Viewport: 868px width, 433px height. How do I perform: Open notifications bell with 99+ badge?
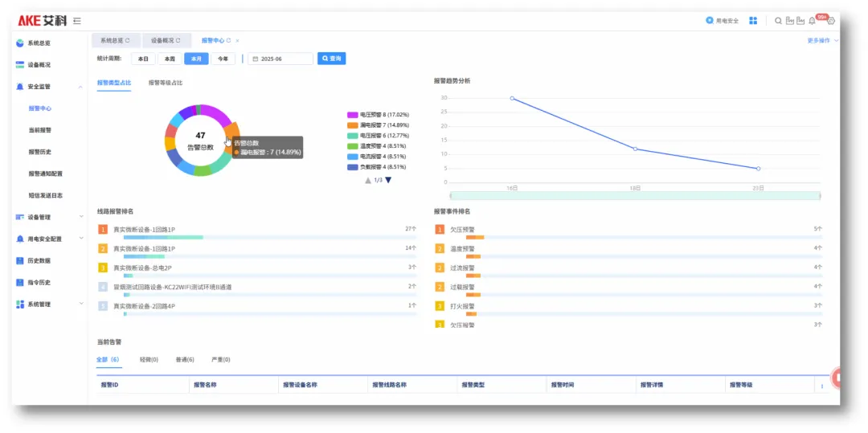(812, 21)
